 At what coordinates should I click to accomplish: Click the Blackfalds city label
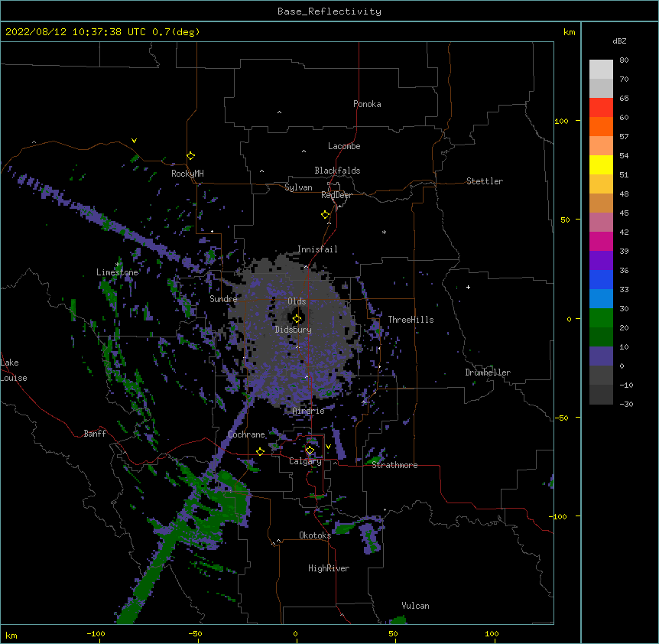[x=337, y=171]
